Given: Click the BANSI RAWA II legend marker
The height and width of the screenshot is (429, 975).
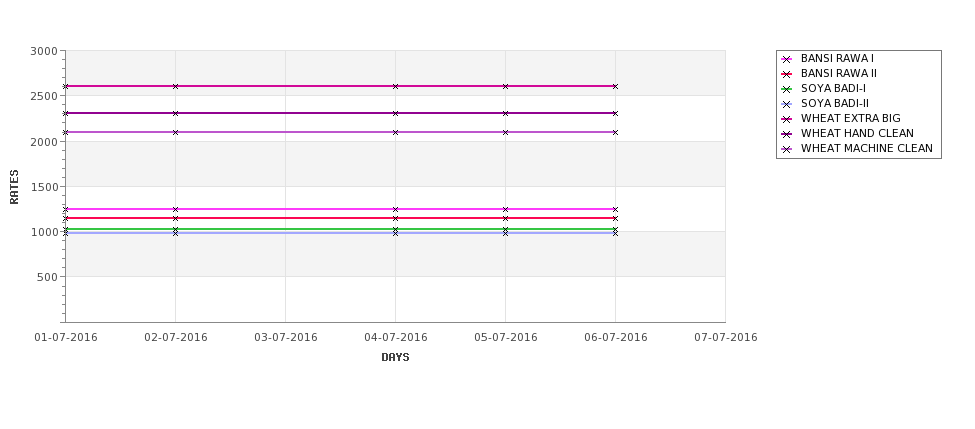Looking at the screenshot, I should point(787,75).
